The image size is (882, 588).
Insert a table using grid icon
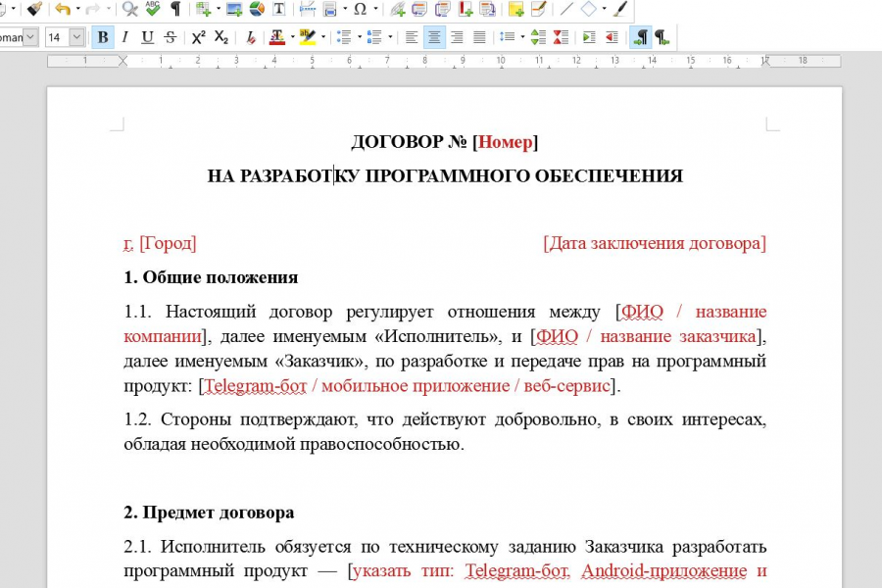203,9
